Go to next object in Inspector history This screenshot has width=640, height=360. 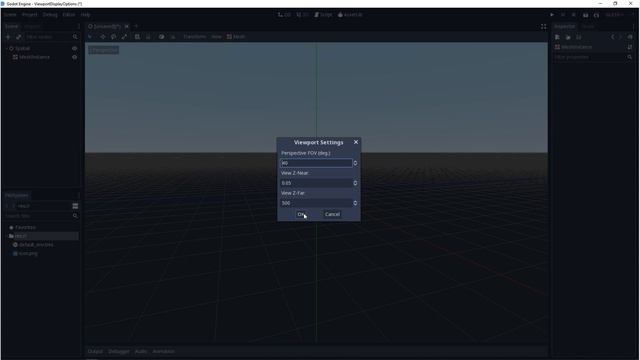point(620,37)
